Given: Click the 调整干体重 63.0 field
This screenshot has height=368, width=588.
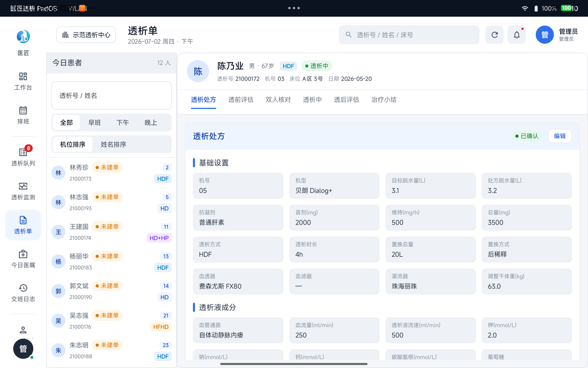Looking at the screenshot, I should (527, 281).
